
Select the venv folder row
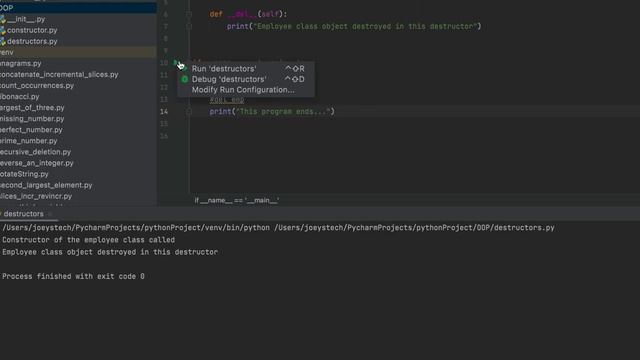pyautogui.click(x=78, y=52)
